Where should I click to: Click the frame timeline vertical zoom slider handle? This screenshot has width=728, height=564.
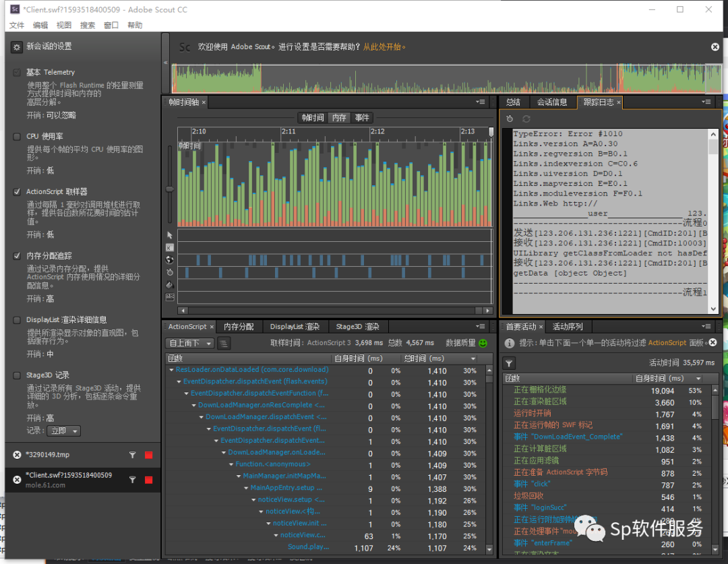coord(169,189)
